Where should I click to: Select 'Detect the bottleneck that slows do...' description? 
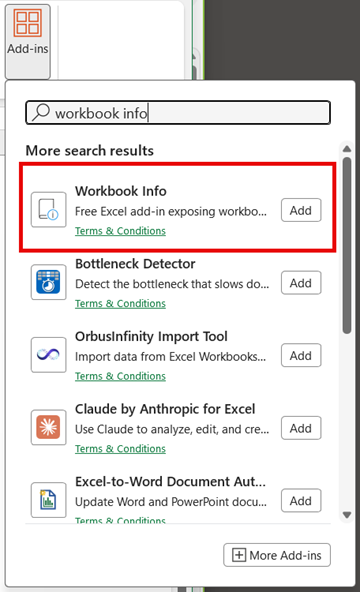click(x=172, y=284)
